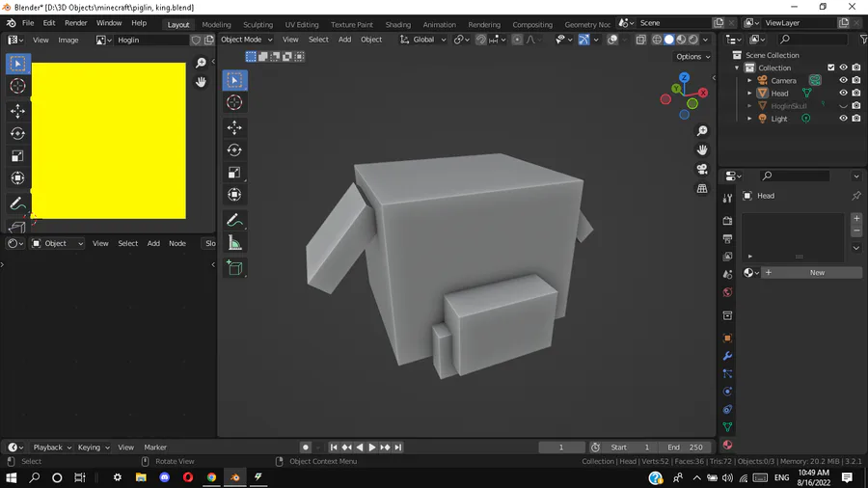
Task: Switch to the Modeling workspace tab
Action: pos(216,24)
